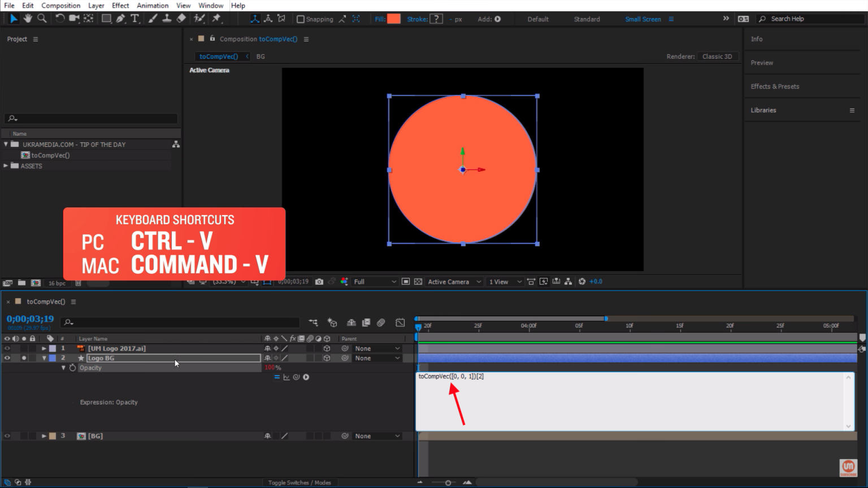The image size is (868, 488).
Task: Select the Rectangle shape tool
Action: pyautogui.click(x=106, y=19)
